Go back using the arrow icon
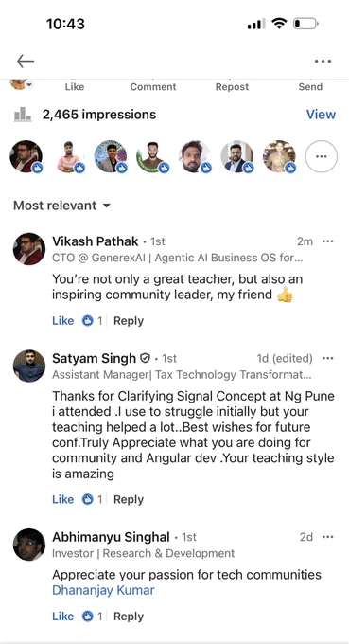349x644 pixels. pos(26,62)
